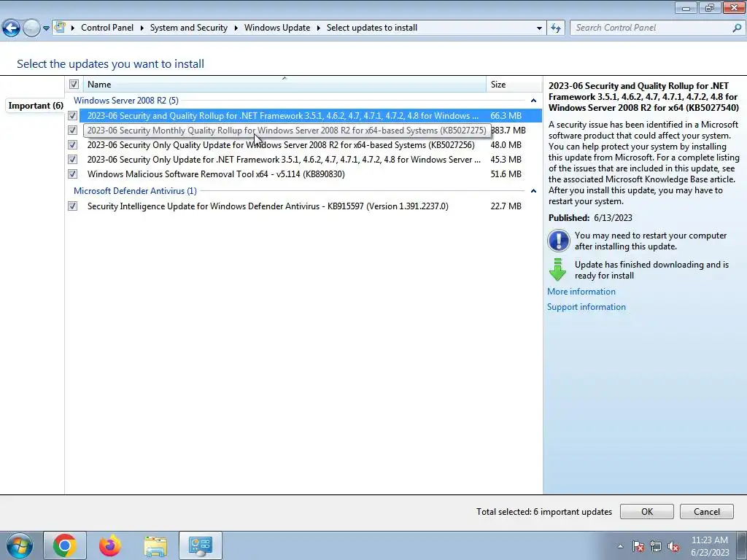
Task: Expand breadcrumb arrow after Windows Update
Action: 319,28
